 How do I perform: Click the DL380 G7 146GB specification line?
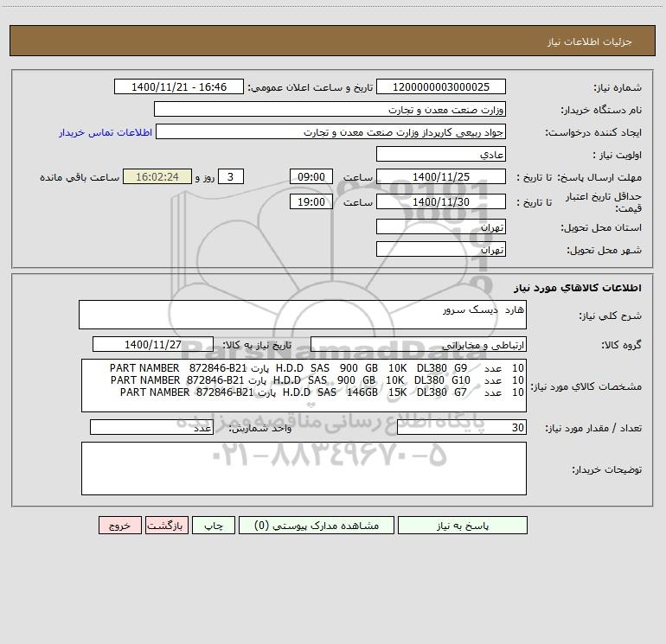pos(322,392)
